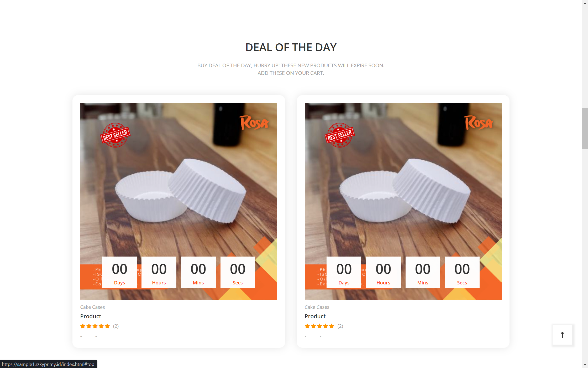Click the Rosa logo on the left product image
588x368 pixels.
click(255, 123)
